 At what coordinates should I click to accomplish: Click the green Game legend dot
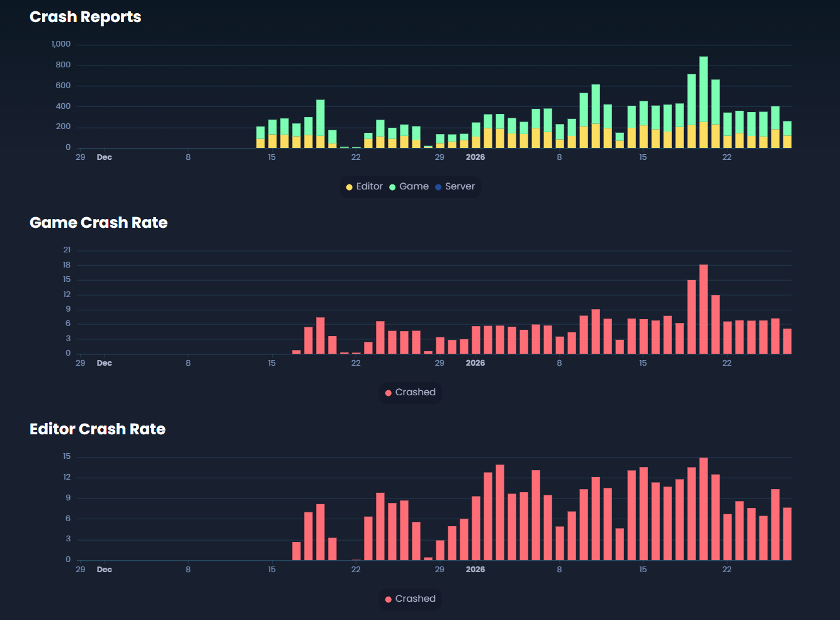[x=392, y=187]
